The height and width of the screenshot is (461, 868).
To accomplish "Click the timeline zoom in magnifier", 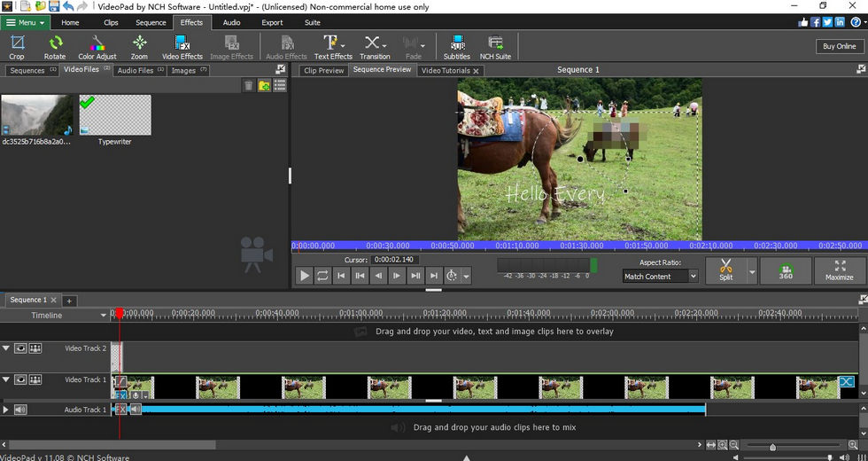I will [x=853, y=445].
